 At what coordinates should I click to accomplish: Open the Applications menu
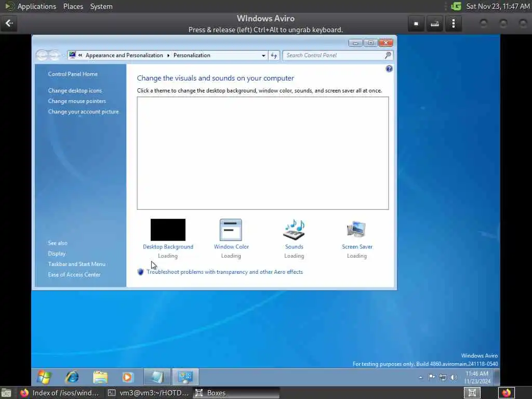[37, 6]
